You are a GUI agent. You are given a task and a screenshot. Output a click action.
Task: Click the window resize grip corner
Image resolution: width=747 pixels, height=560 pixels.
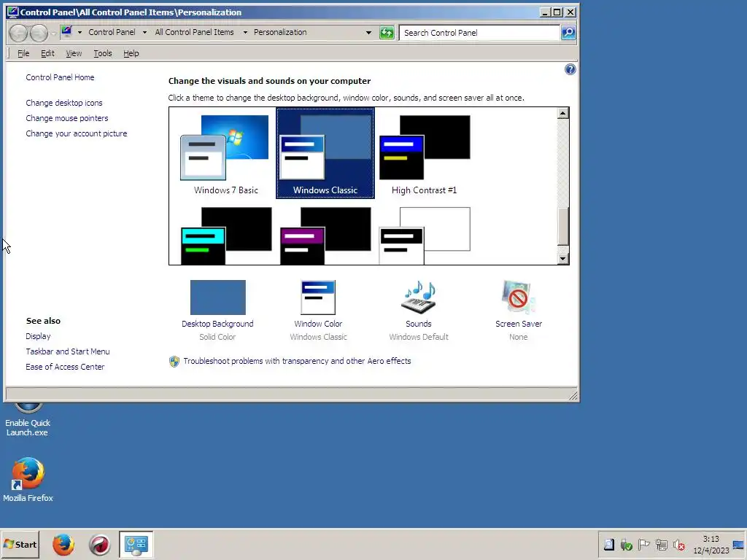click(x=573, y=396)
